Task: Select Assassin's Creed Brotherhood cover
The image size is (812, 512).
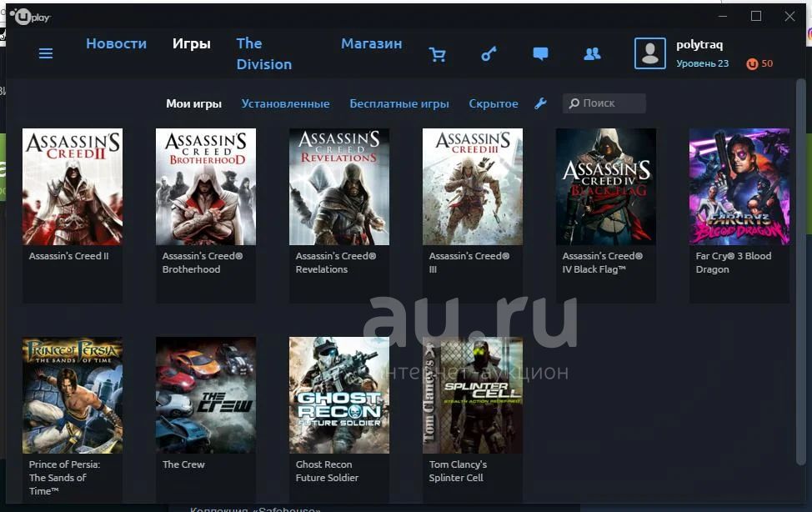Action: click(x=206, y=187)
